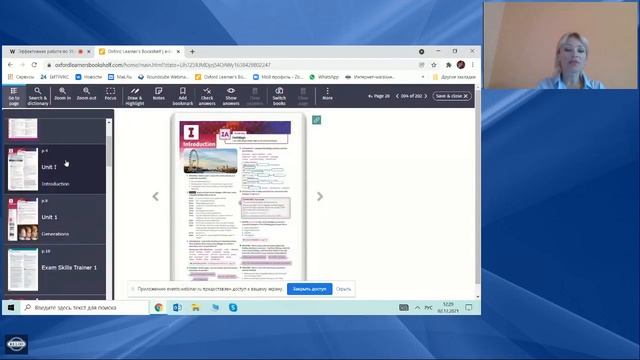Open Outlook from the taskbar

click(x=178, y=307)
